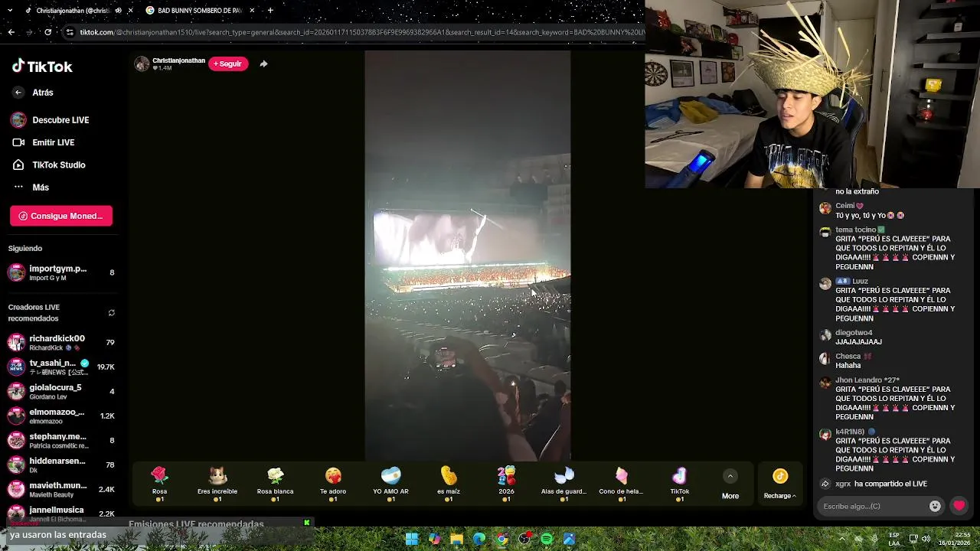This screenshot has width=980, height=551.
Task: Send the Cono de hela... gift
Action: click(x=622, y=484)
